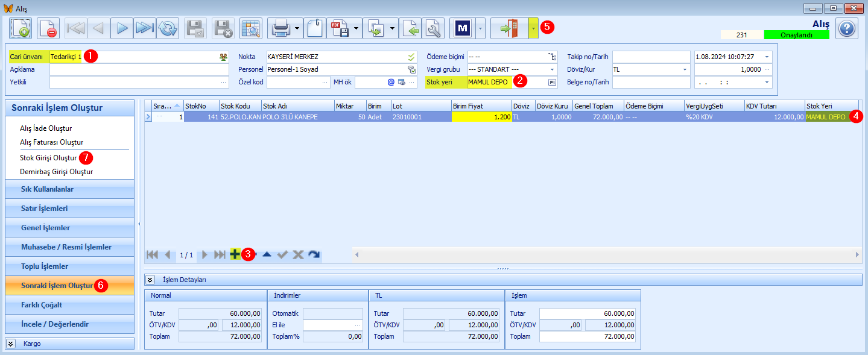Expand the Kargo section
The height and width of the screenshot is (355, 868).
tap(11, 344)
